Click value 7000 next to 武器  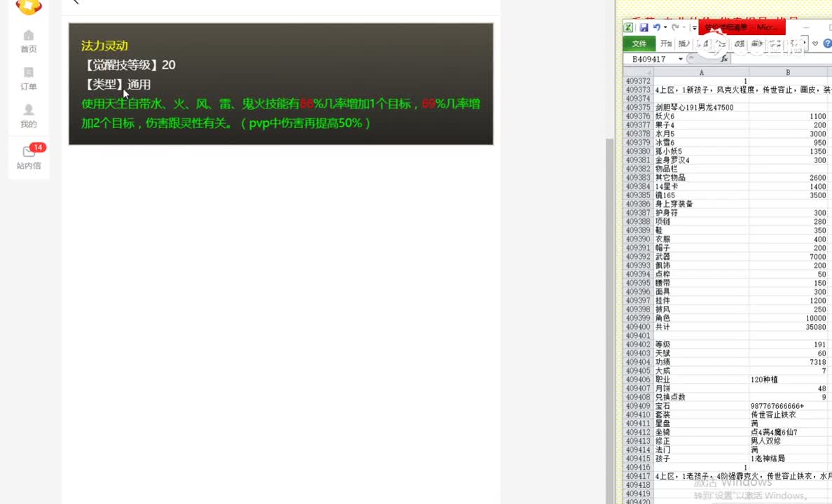[x=788, y=256]
